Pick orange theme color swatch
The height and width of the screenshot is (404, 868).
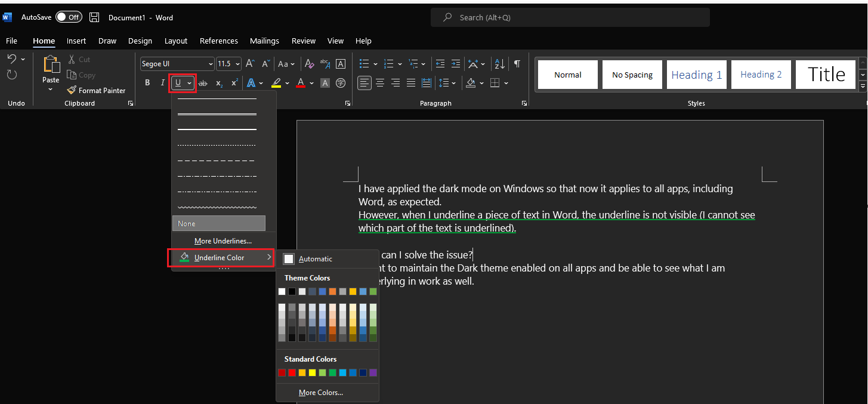click(x=332, y=291)
